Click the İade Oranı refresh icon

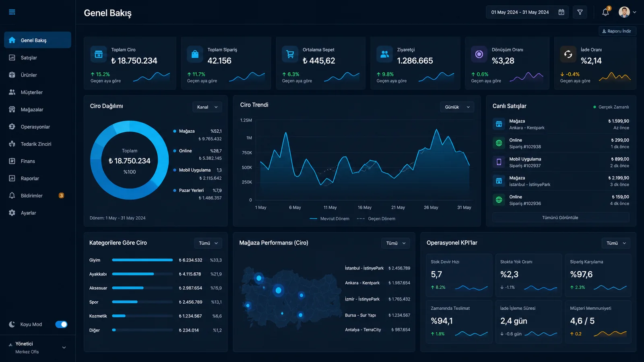[568, 54]
